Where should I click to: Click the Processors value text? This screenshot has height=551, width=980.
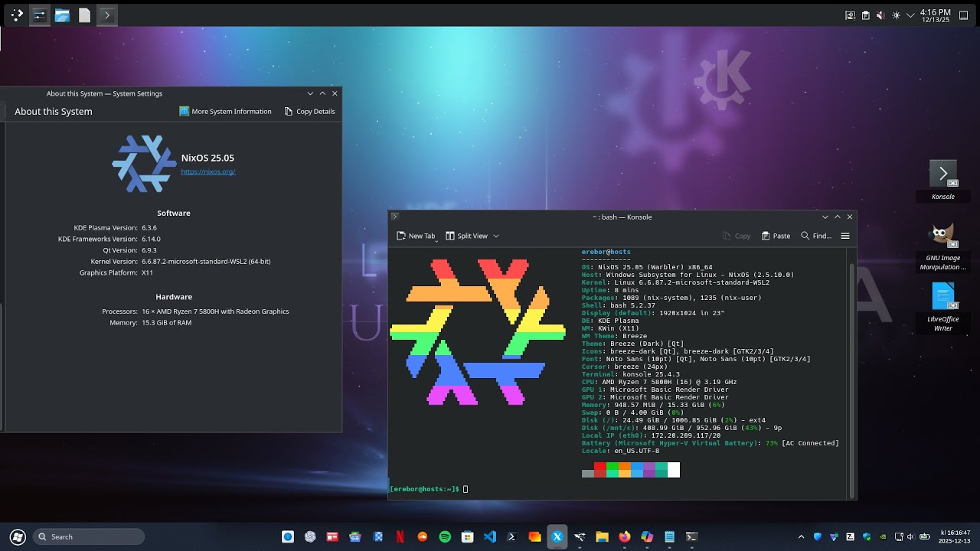pyautogui.click(x=215, y=311)
